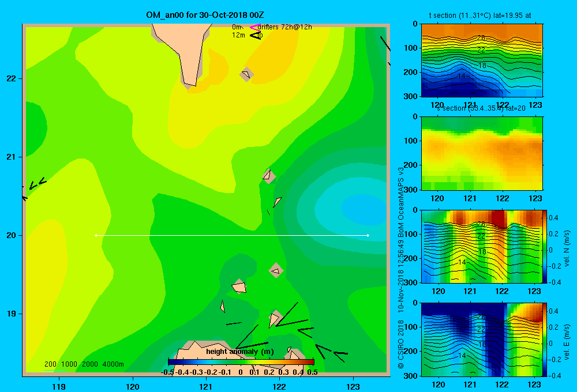Viewport: 577px width, 392px height.
Task: Open the eastward velocity section panel
Action: (x=482, y=340)
